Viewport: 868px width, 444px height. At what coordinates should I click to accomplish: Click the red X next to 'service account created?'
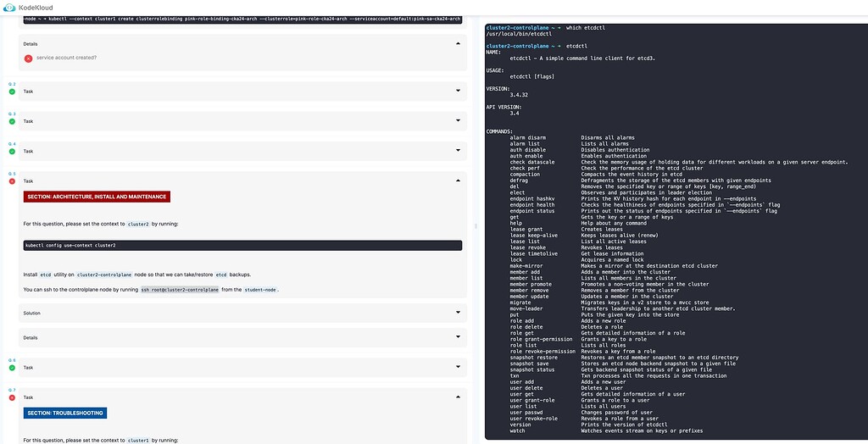pos(29,58)
